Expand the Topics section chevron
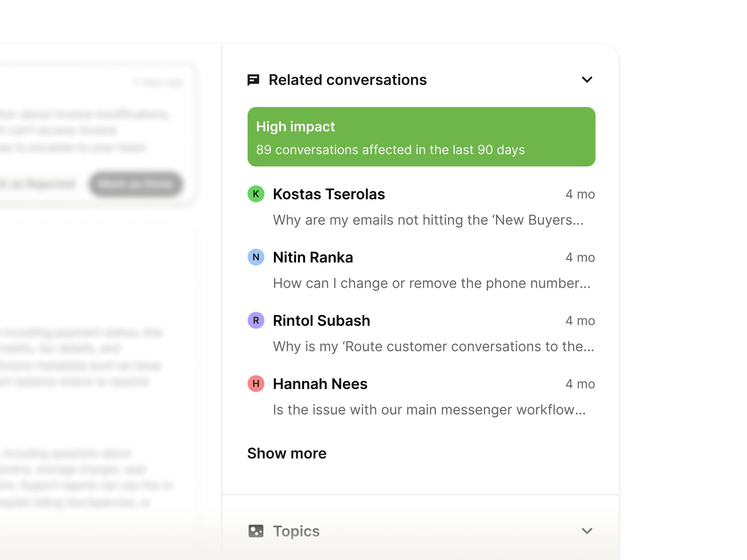This screenshot has width=747, height=560. click(587, 531)
